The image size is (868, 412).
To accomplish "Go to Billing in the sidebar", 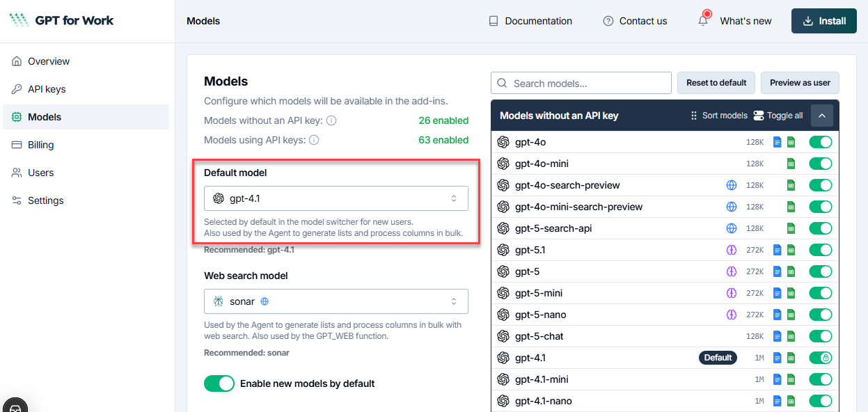I will pyautogui.click(x=40, y=145).
